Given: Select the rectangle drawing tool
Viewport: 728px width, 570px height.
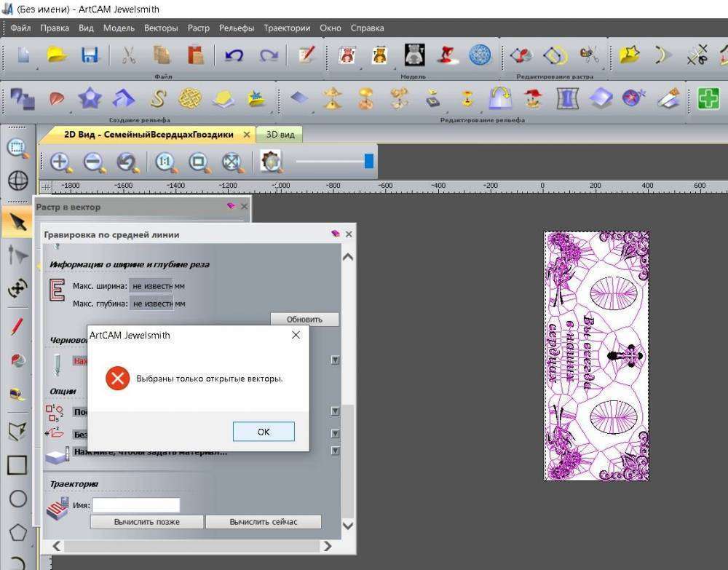Looking at the screenshot, I should pyautogui.click(x=17, y=464).
